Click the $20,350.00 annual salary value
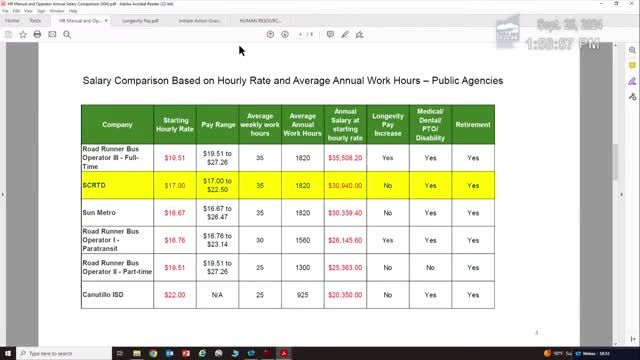The height and width of the screenshot is (360, 640). click(x=345, y=295)
